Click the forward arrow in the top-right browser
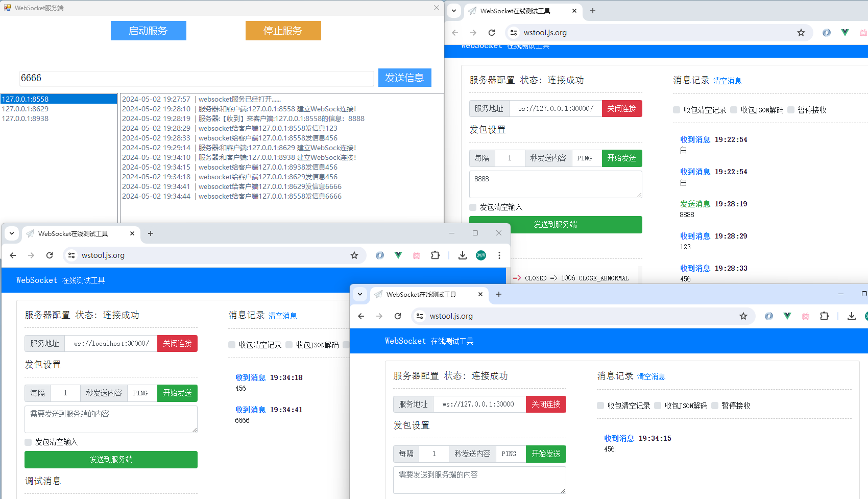Image resolution: width=868 pixels, height=499 pixels. pos(473,33)
